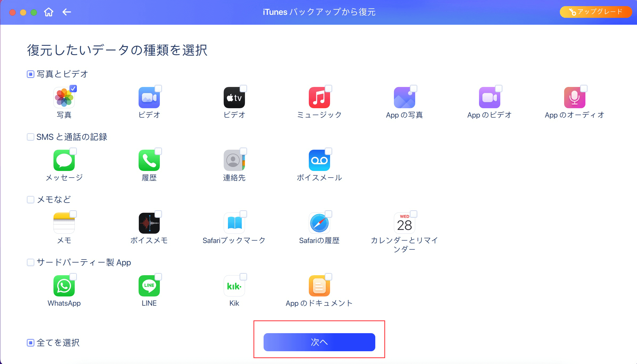Check the SMS と通話の記録 checkbox
This screenshot has height=364, width=637.
pos(31,137)
